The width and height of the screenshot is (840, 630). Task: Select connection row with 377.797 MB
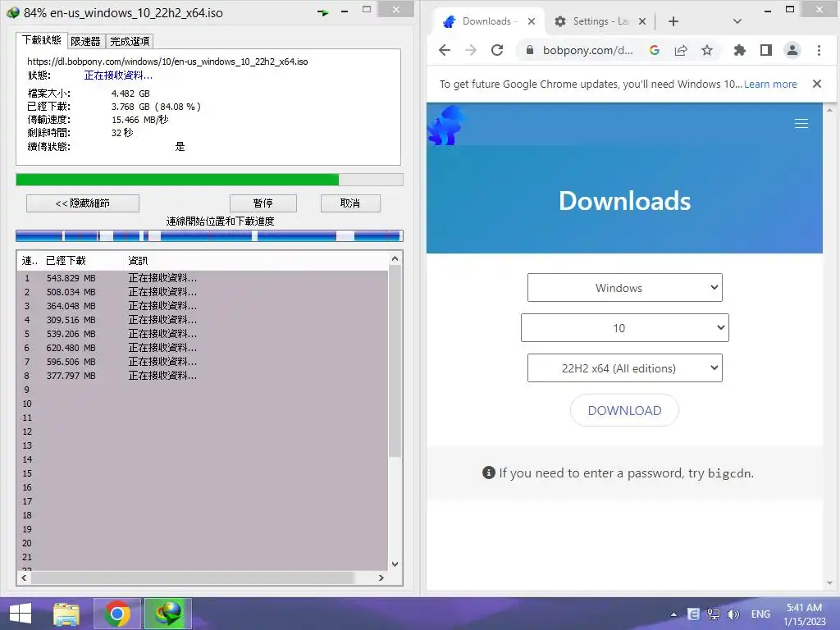tap(203, 376)
